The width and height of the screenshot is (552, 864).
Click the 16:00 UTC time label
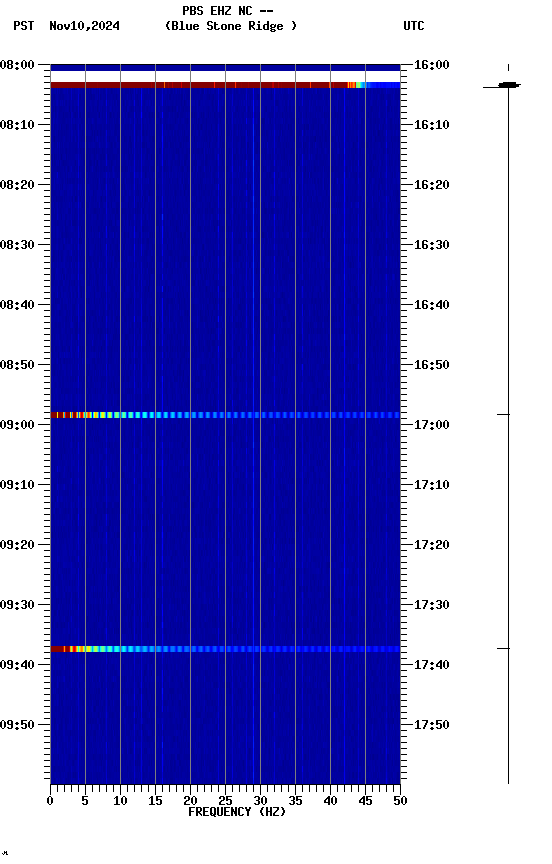pyautogui.click(x=432, y=65)
